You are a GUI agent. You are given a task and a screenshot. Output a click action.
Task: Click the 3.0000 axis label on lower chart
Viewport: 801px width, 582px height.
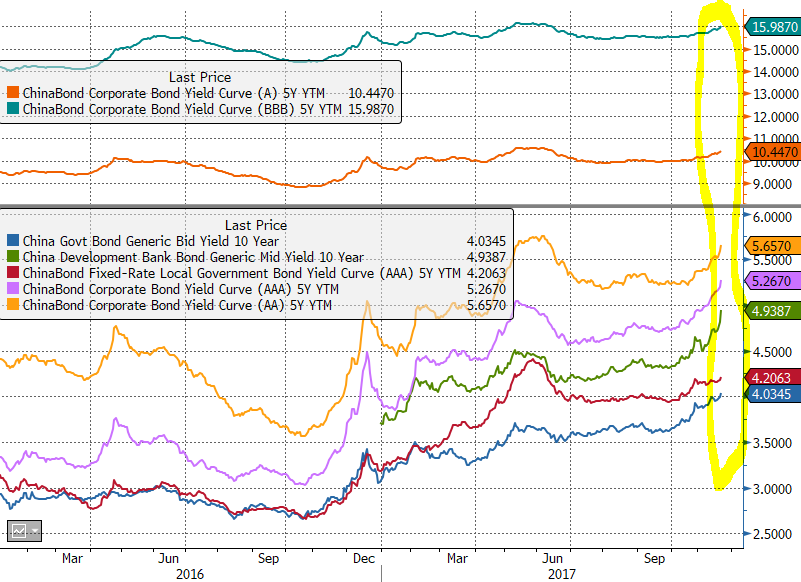pos(772,489)
